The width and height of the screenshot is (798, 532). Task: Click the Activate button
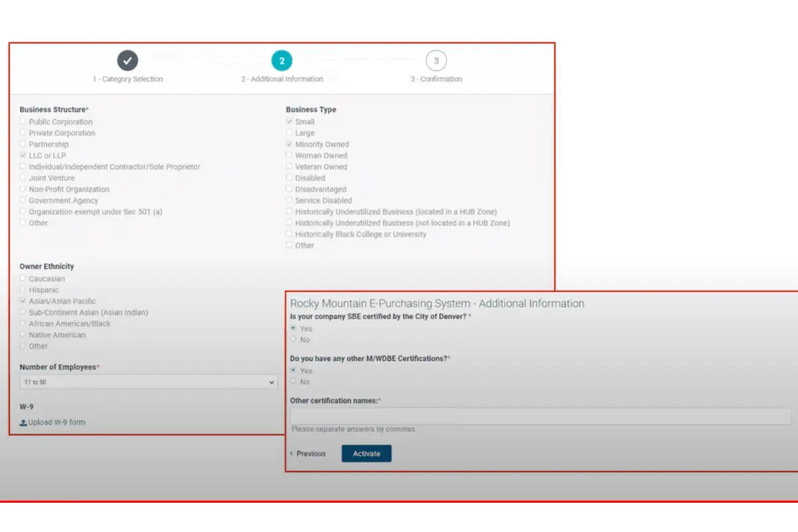tap(366, 454)
